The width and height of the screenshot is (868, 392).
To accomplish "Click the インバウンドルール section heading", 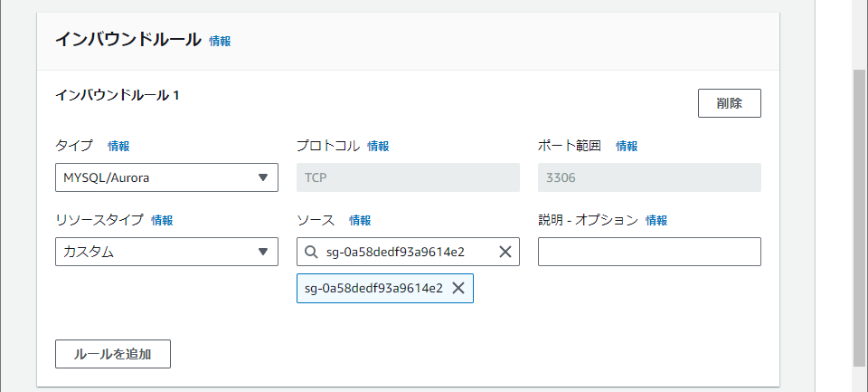I will (127, 40).
